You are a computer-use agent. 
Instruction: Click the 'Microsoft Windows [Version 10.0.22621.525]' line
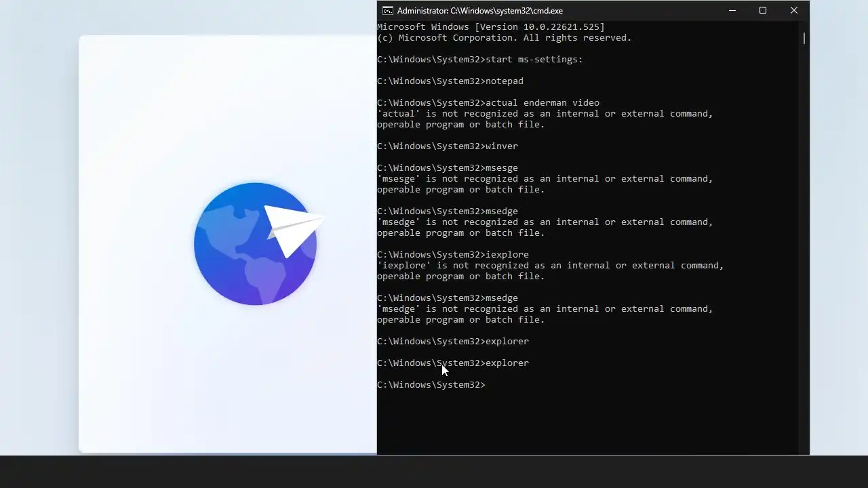[491, 27]
